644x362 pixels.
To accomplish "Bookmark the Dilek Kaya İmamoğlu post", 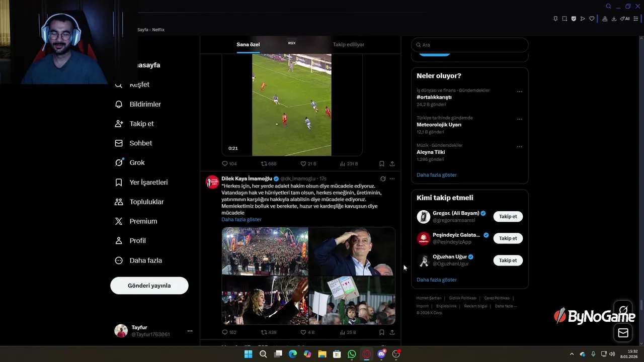I will [x=382, y=332].
